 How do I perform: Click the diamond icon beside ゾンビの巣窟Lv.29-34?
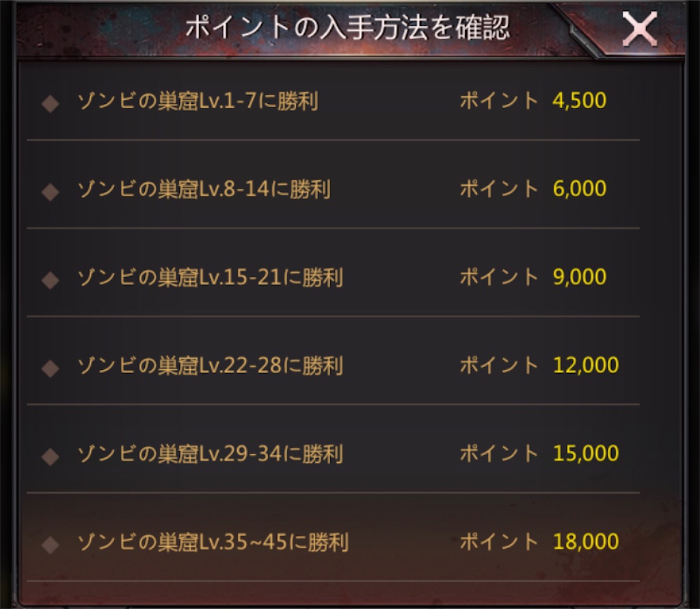point(51,453)
